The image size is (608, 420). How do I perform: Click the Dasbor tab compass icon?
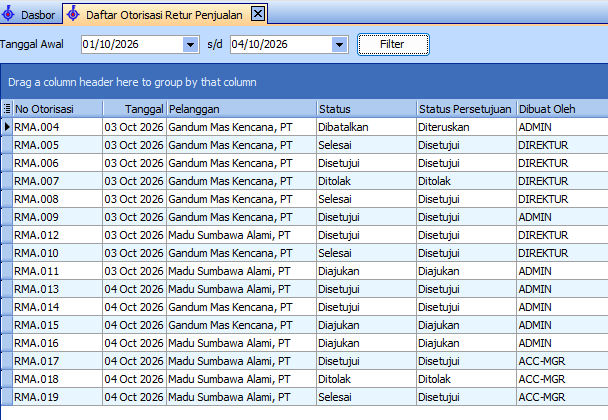coord(8,14)
